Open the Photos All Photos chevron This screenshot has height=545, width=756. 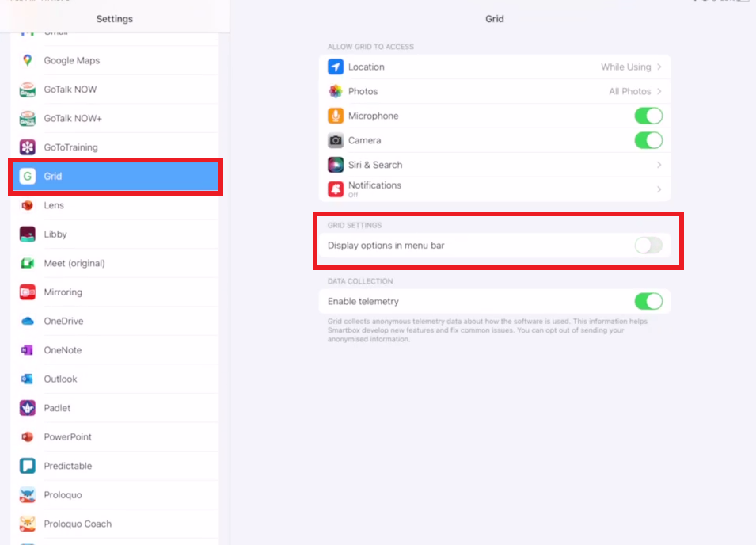pyautogui.click(x=659, y=91)
